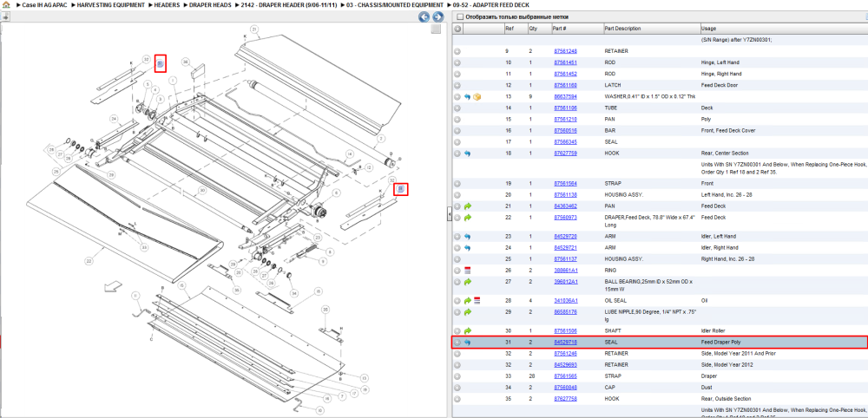Click the green arrow icon in the OIL SEAL row

pos(468,301)
